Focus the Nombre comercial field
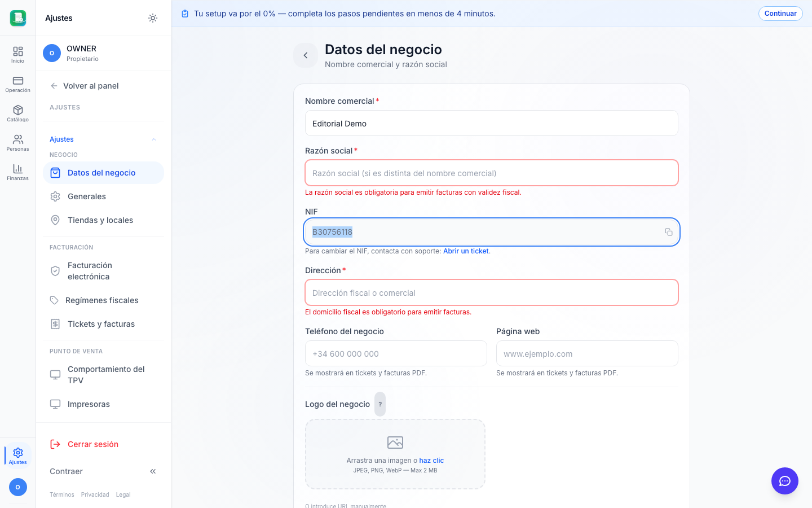812x508 pixels. pos(492,123)
